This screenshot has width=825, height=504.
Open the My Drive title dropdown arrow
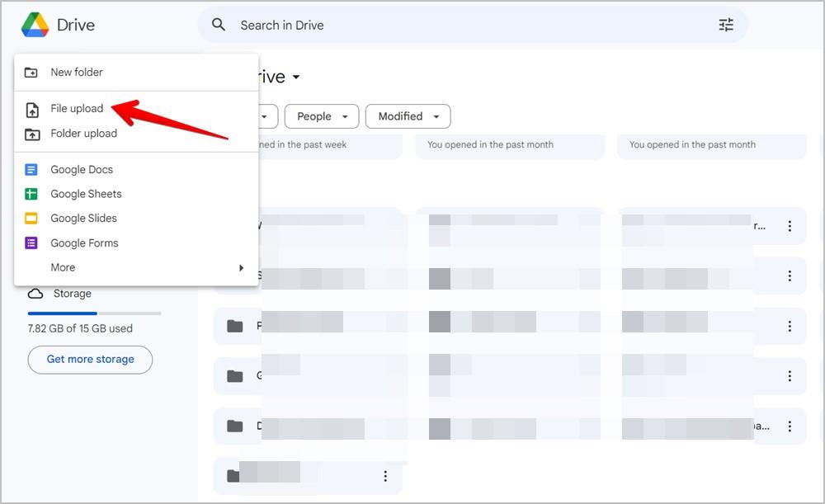pyautogui.click(x=296, y=78)
